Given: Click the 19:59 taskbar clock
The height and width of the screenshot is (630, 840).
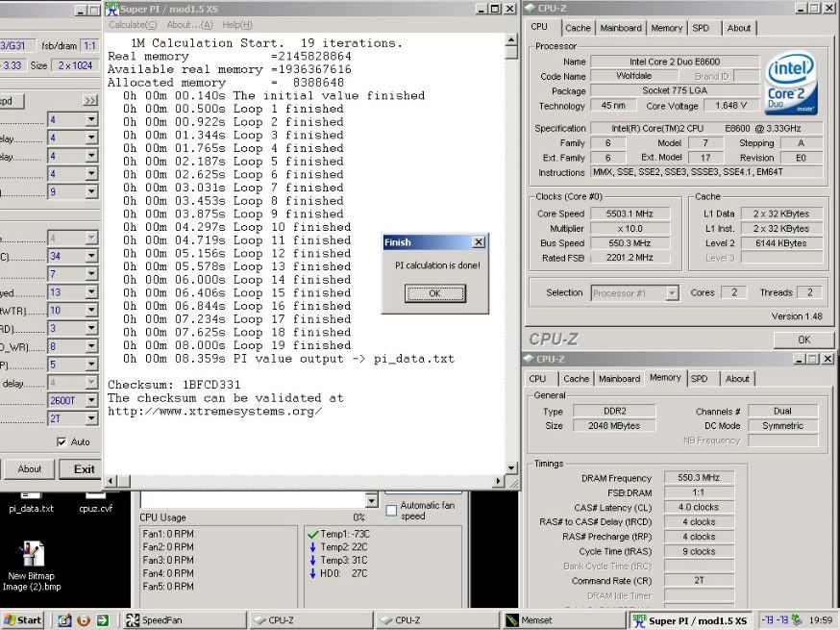Looking at the screenshot, I should (821, 620).
